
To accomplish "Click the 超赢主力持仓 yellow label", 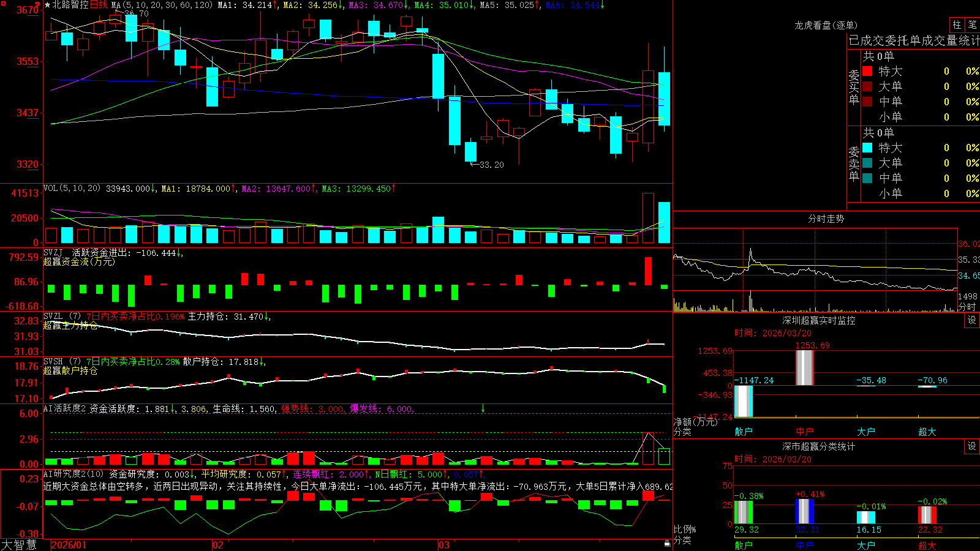I will 70,325.
